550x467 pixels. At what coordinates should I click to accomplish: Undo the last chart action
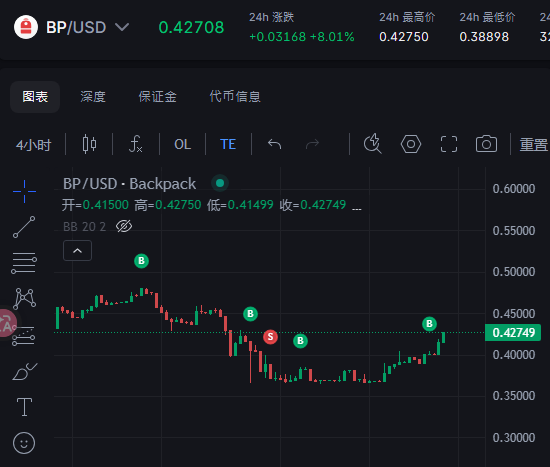(x=274, y=144)
